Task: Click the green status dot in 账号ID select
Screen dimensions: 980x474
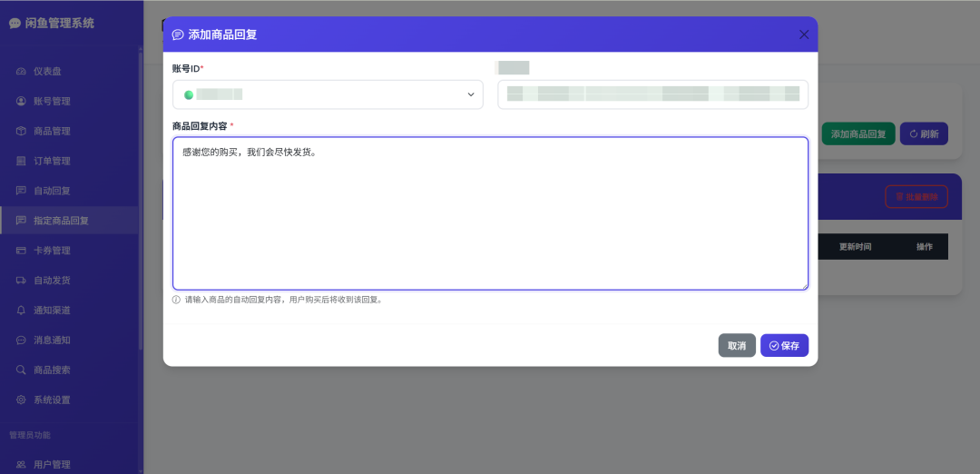Action: tap(189, 95)
